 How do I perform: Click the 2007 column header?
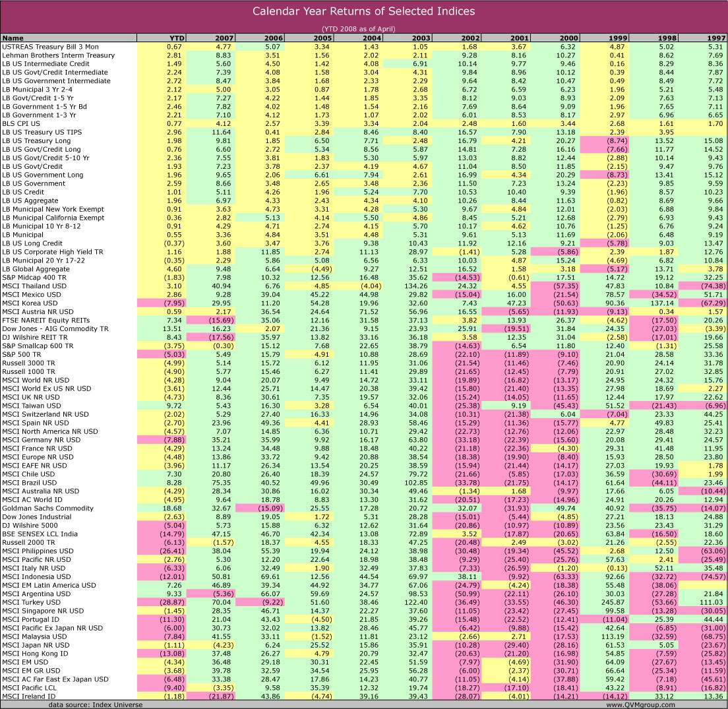pos(210,38)
